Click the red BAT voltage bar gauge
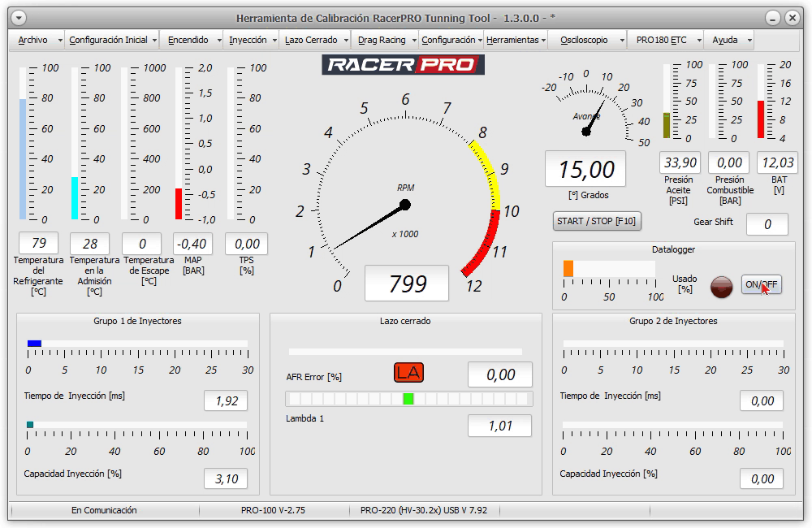The image size is (812, 528). click(x=762, y=119)
